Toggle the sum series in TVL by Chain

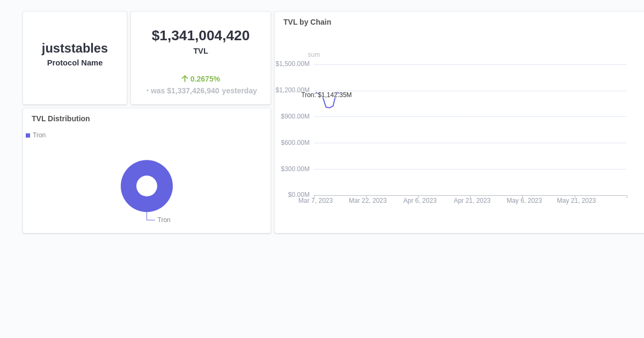click(x=313, y=54)
